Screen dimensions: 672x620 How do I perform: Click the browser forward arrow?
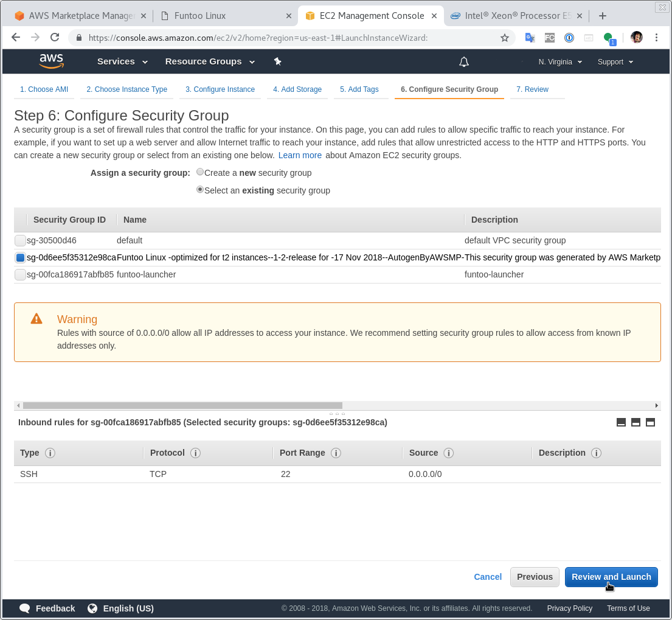point(35,38)
